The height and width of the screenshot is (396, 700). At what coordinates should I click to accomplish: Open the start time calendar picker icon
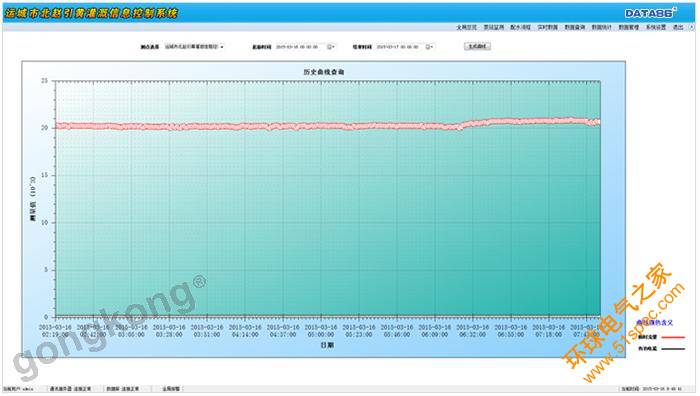coord(330,46)
